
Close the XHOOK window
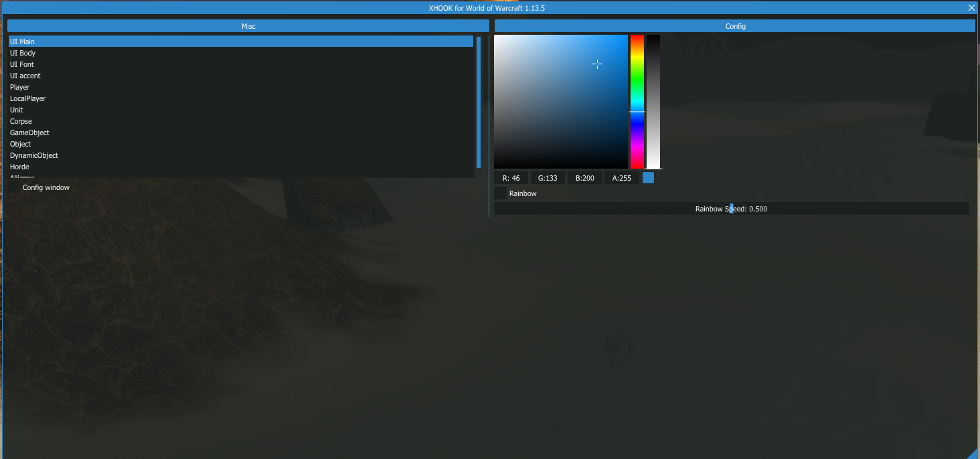[x=971, y=7]
